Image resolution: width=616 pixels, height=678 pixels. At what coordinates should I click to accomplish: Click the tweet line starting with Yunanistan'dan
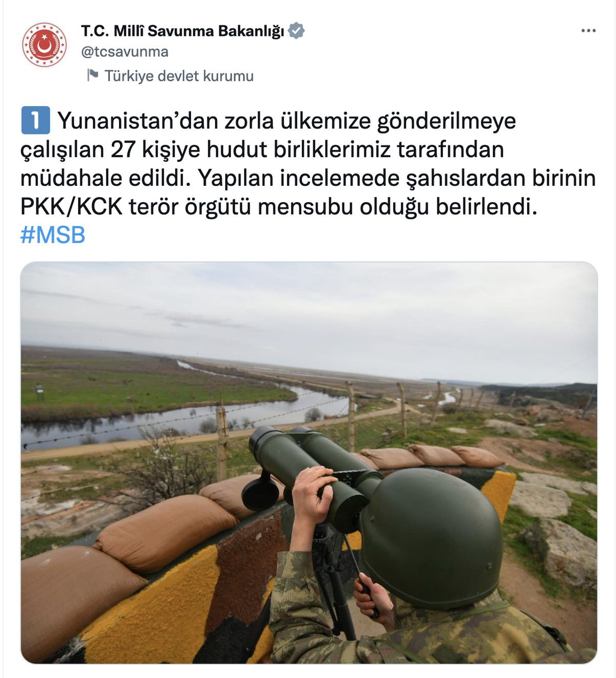[287, 121]
